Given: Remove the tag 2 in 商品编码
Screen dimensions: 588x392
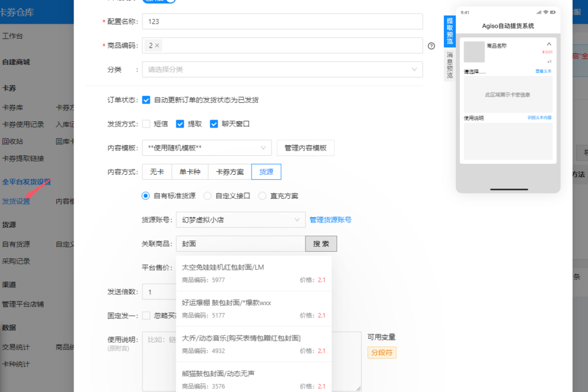Looking at the screenshot, I should point(157,45).
